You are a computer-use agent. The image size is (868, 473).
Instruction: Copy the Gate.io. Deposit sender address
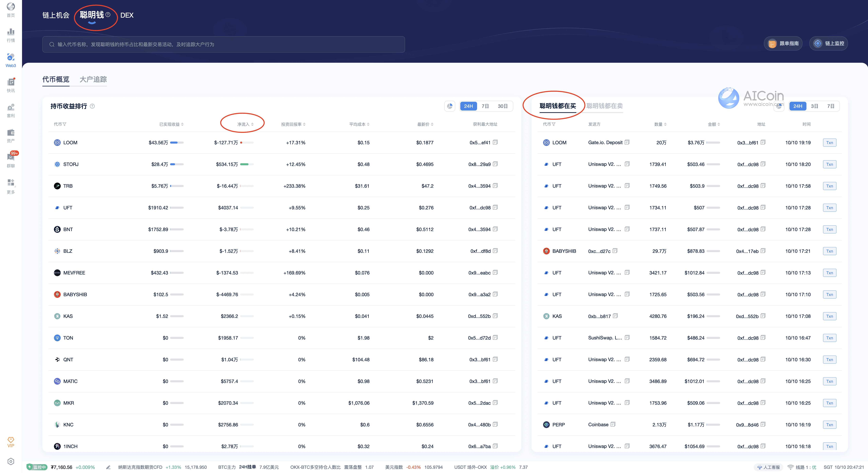coord(627,142)
